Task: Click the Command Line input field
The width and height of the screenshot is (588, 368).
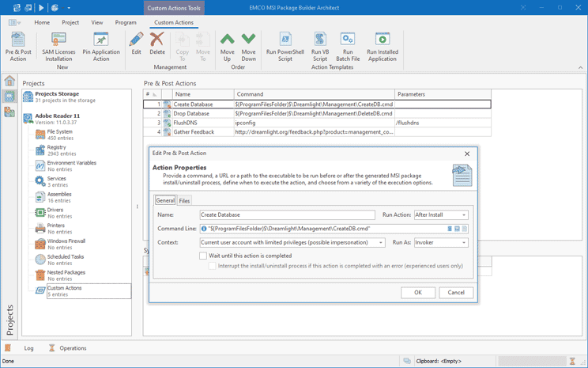Action: click(334, 228)
